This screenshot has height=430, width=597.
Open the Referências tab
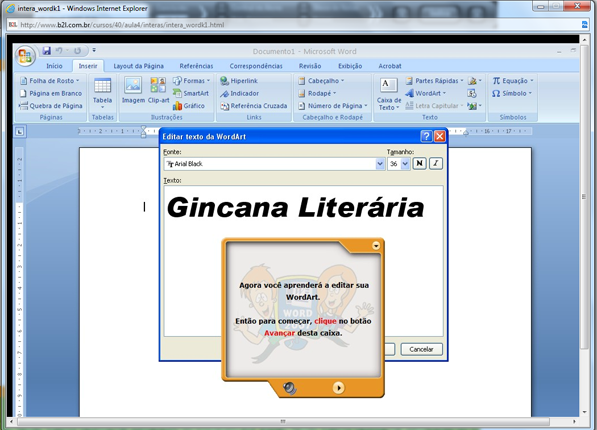click(196, 66)
